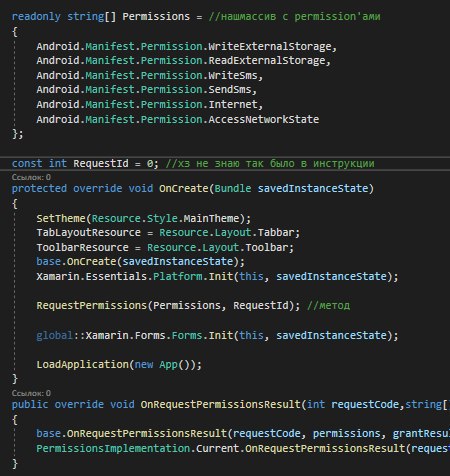
Task: Select the Internet permission line
Action: pos(150,104)
